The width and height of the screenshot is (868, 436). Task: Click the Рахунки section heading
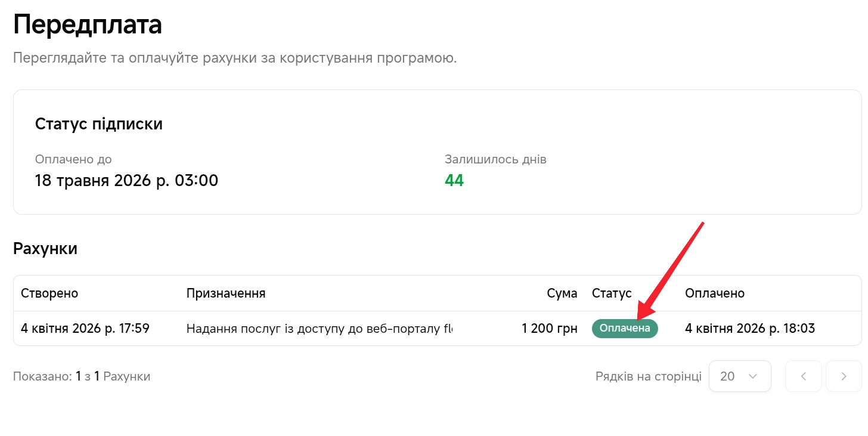[45, 249]
